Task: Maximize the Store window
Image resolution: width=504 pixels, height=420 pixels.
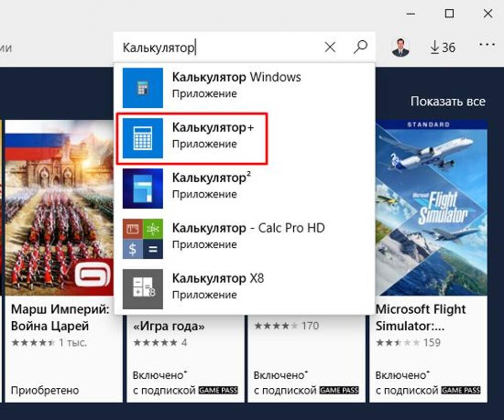Action: coord(450,14)
